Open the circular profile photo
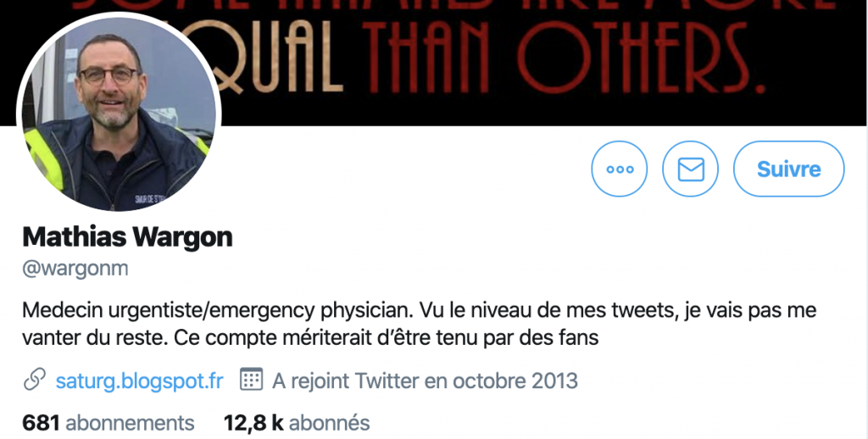Viewport: 868px width, 439px height. coord(119,114)
